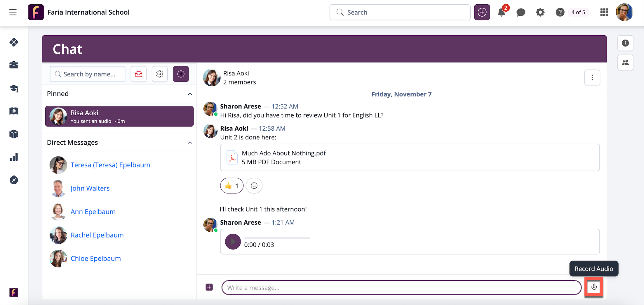Collapse the Direct Messages section
Screen dimensions: 644x305
[190, 143]
